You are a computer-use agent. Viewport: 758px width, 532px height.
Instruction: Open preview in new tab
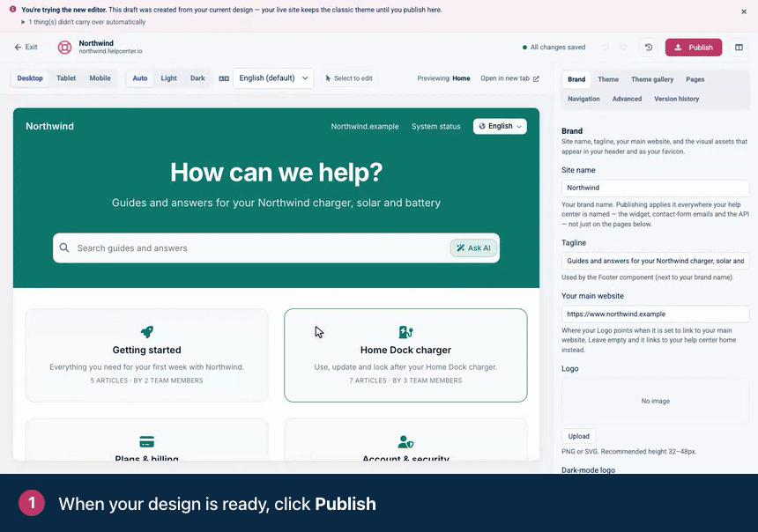coord(509,78)
